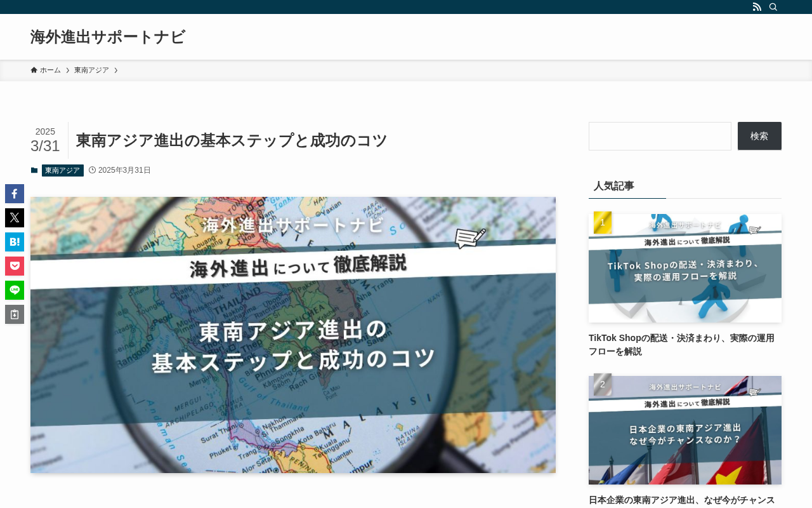
Task: Share article on X
Action: click(x=15, y=218)
